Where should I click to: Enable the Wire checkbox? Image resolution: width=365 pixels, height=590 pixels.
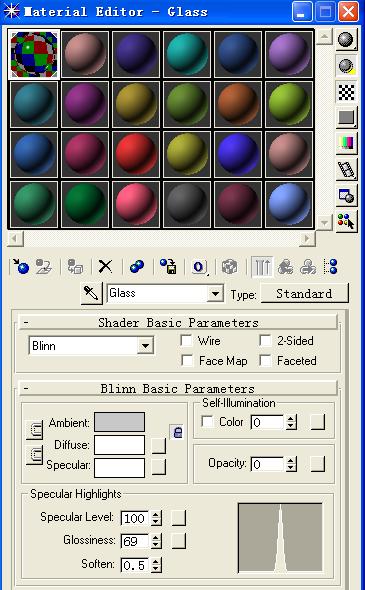pos(186,341)
